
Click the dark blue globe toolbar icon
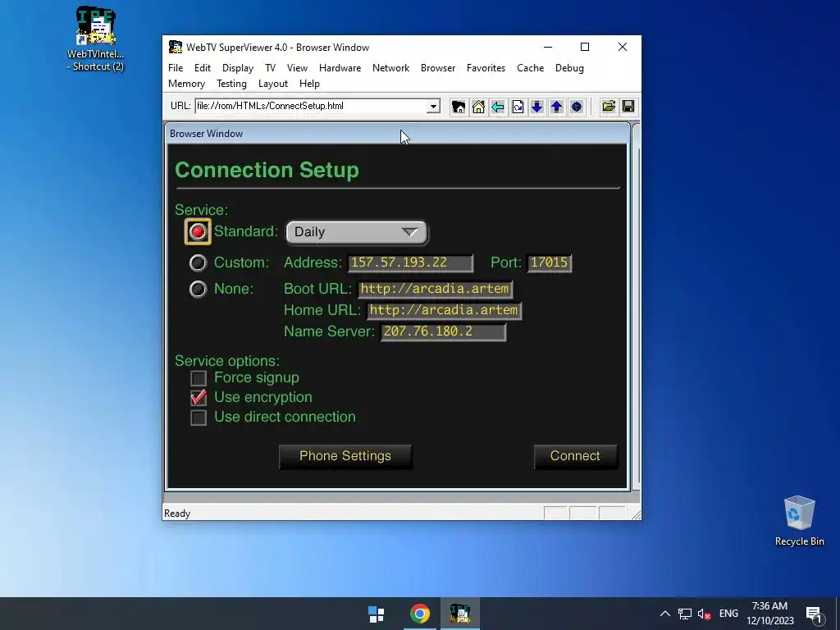[577, 107]
